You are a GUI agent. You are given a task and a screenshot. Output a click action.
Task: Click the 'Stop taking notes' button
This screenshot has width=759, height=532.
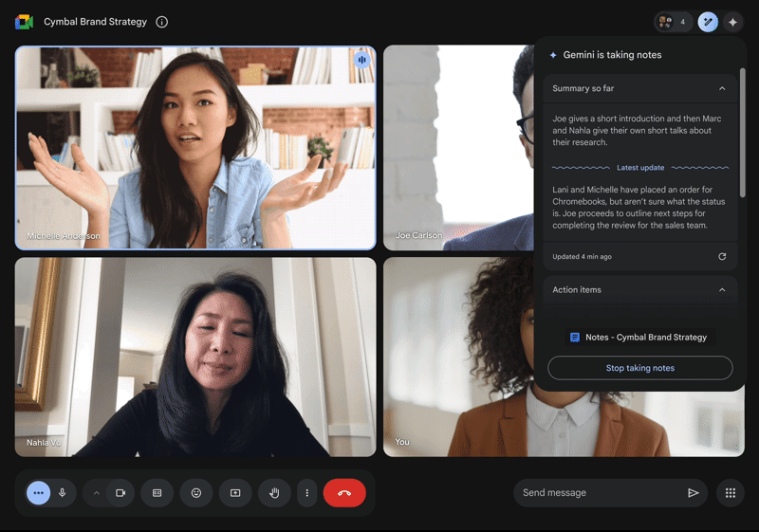[640, 368]
